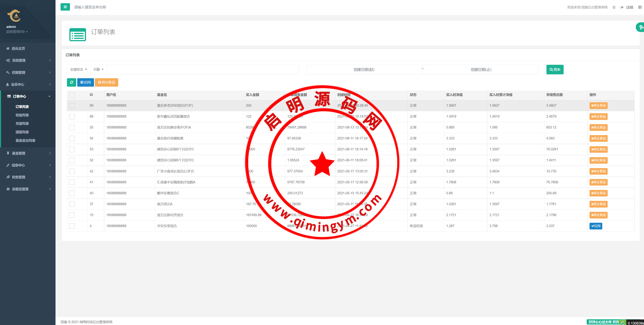This screenshot has width=644, height=325.
Task: Click the trash icon in top bar
Action: (x=614, y=7)
